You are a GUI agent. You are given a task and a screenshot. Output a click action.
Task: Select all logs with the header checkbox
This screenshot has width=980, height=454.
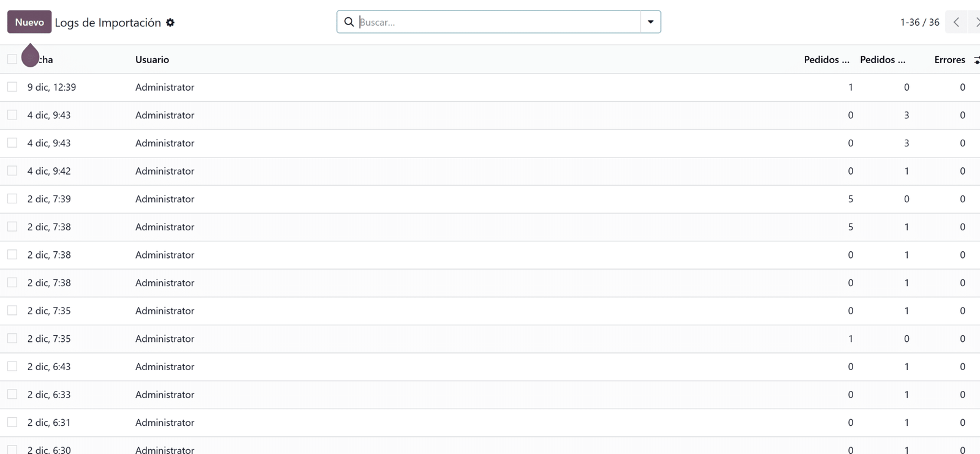[x=12, y=58]
